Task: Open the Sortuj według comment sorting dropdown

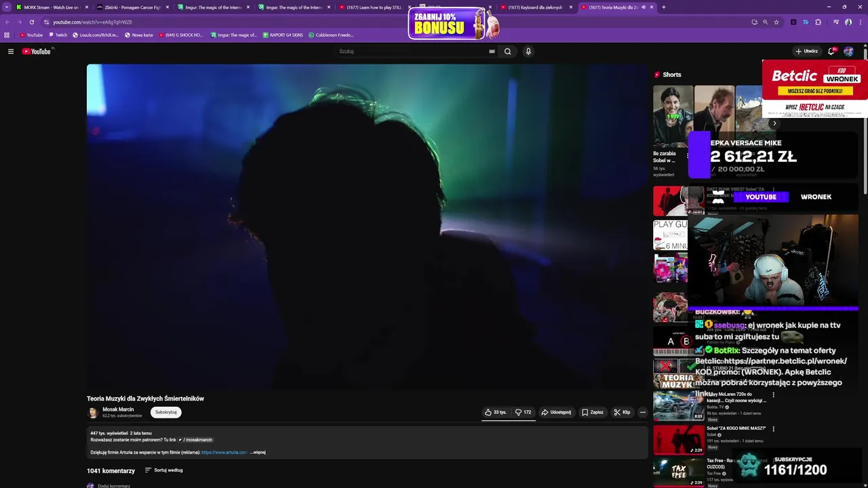Action: pyautogui.click(x=164, y=470)
